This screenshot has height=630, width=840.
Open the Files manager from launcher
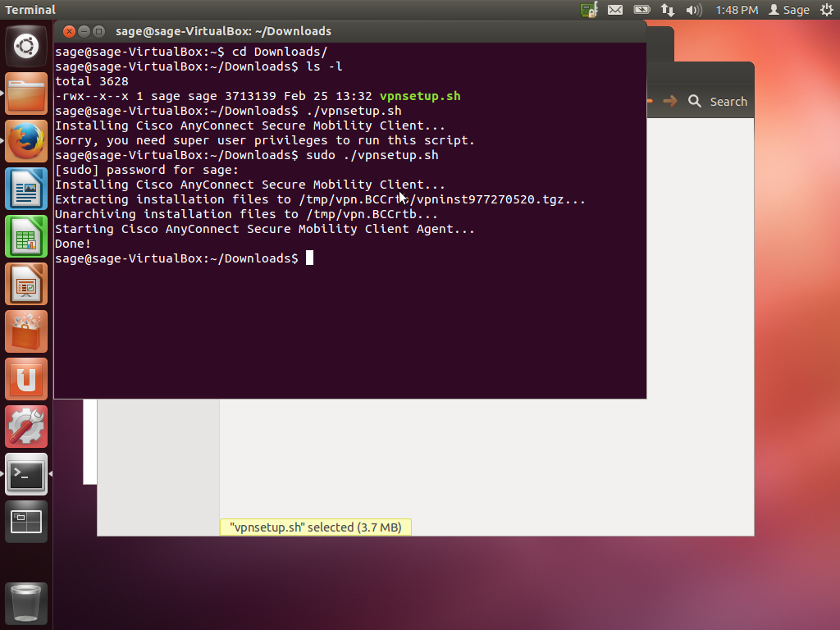click(x=26, y=94)
